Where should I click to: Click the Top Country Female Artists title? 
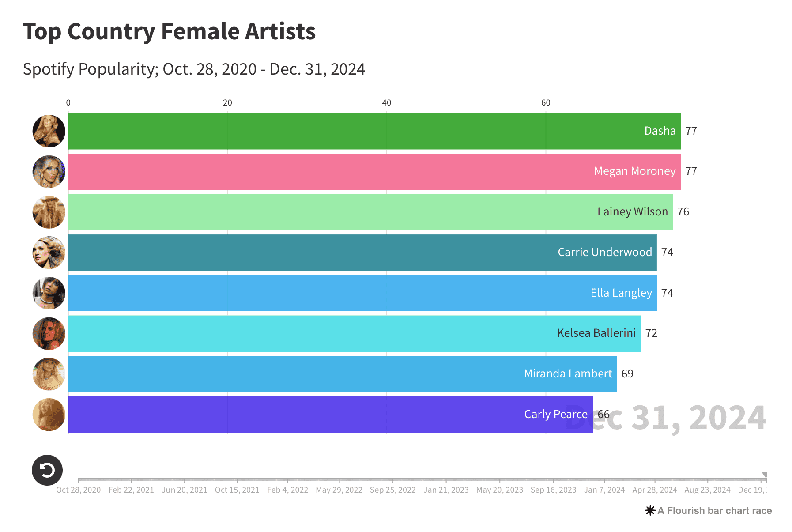[x=169, y=31]
